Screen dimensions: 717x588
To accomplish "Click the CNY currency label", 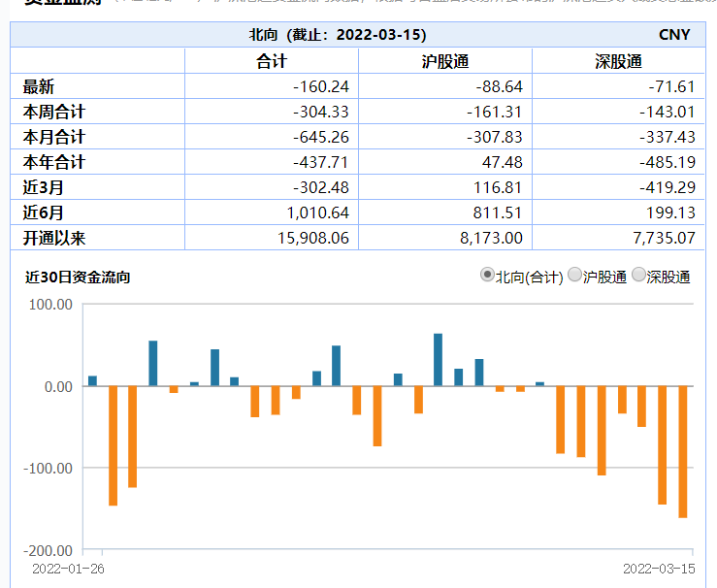I will tap(673, 35).
